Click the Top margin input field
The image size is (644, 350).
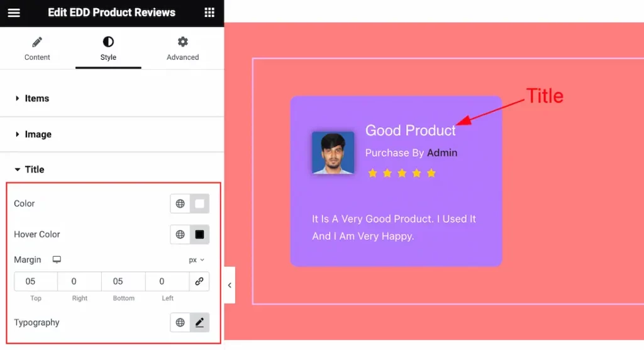[36, 281]
